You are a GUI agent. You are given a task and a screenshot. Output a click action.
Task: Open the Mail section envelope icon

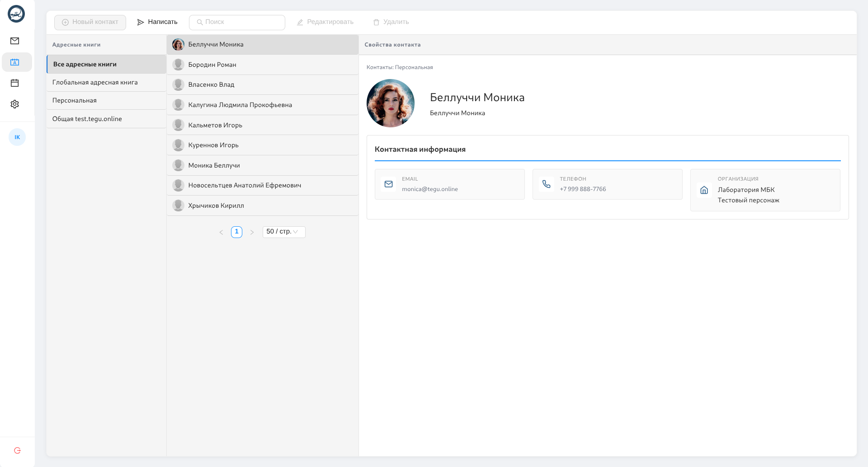[x=15, y=41]
